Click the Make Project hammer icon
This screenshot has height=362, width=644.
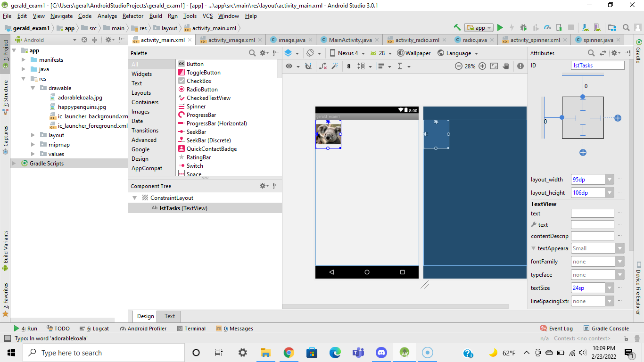[x=456, y=27]
